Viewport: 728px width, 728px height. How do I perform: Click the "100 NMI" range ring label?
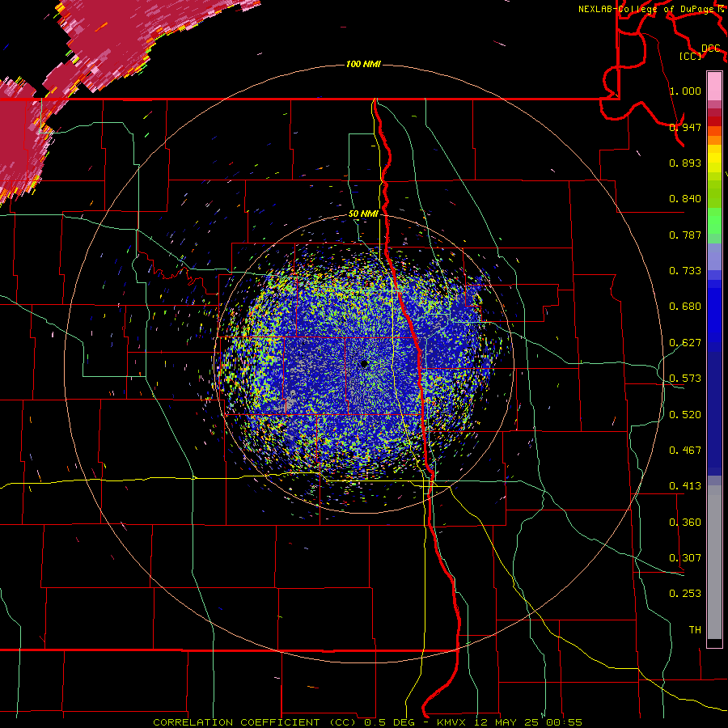[x=363, y=64]
